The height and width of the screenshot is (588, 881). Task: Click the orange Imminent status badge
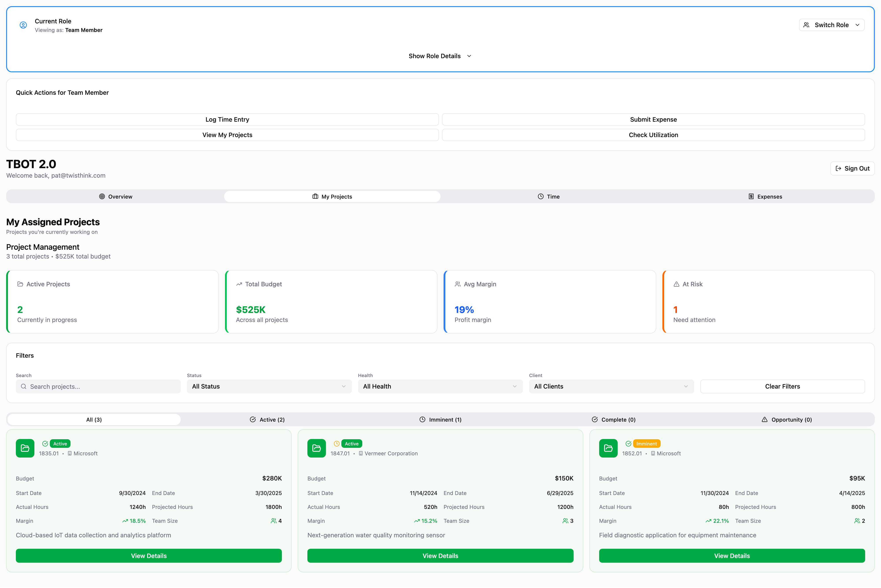click(646, 444)
